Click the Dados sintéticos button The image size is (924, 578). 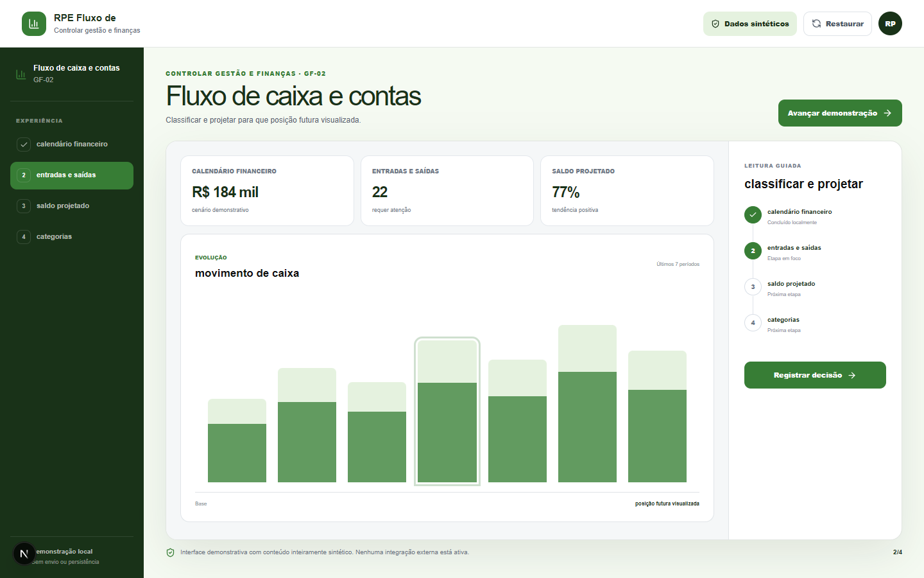[x=750, y=24]
